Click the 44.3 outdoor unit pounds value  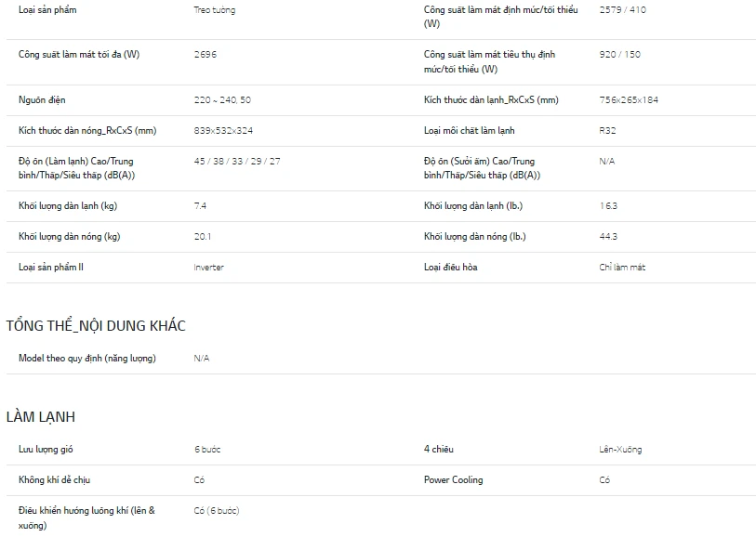pyautogui.click(x=609, y=237)
